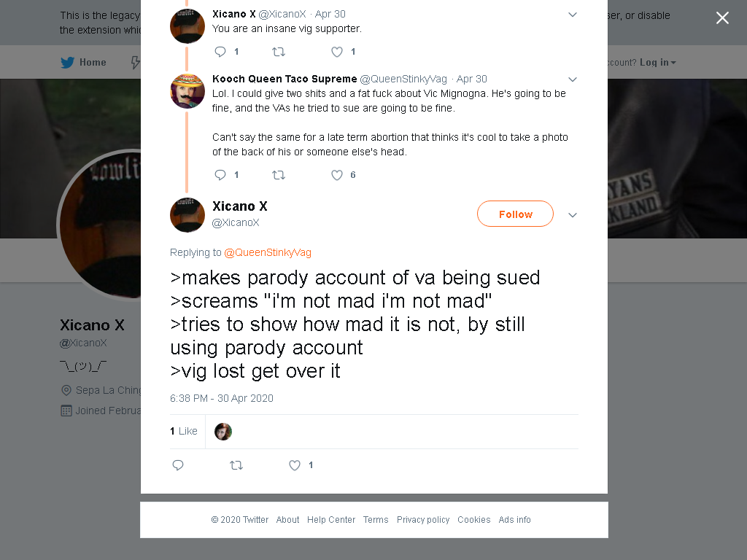Screen dimensions: 747x560
Task: Go to Twitter Home tab
Action: pos(83,63)
